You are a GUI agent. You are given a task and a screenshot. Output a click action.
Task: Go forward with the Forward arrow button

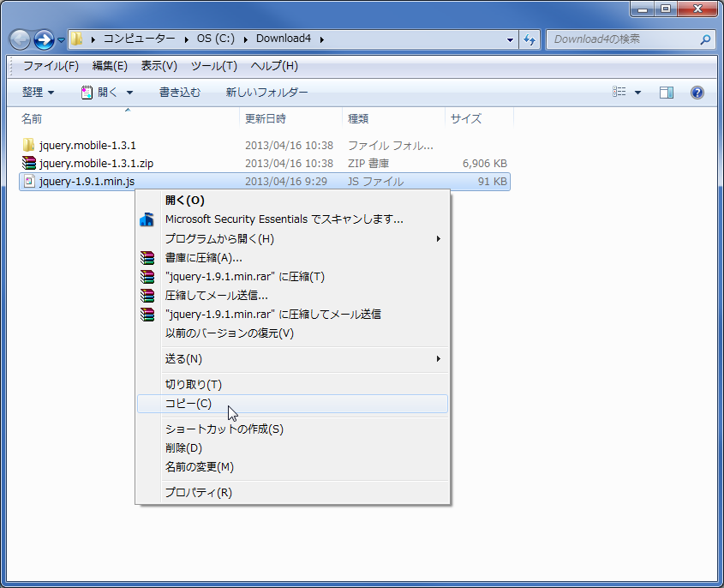tap(44, 39)
